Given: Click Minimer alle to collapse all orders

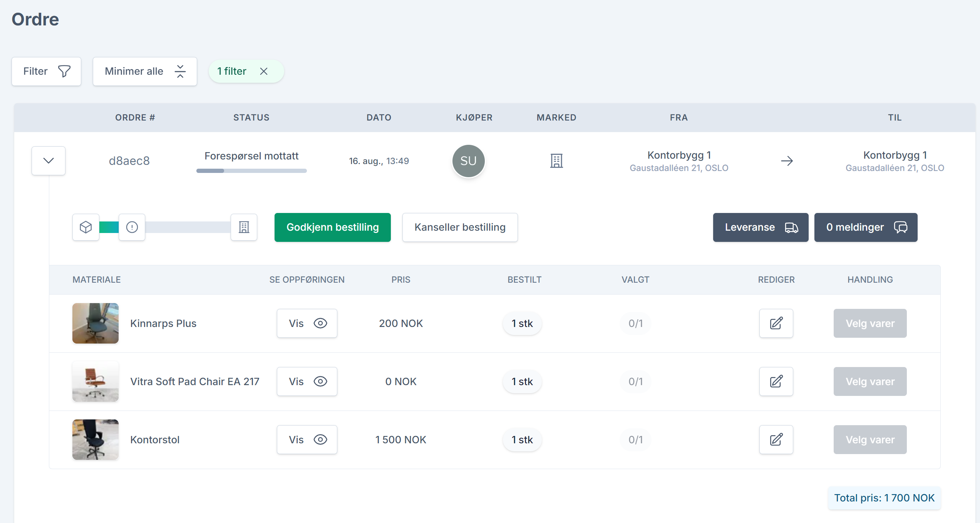Looking at the screenshot, I should (x=145, y=71).
